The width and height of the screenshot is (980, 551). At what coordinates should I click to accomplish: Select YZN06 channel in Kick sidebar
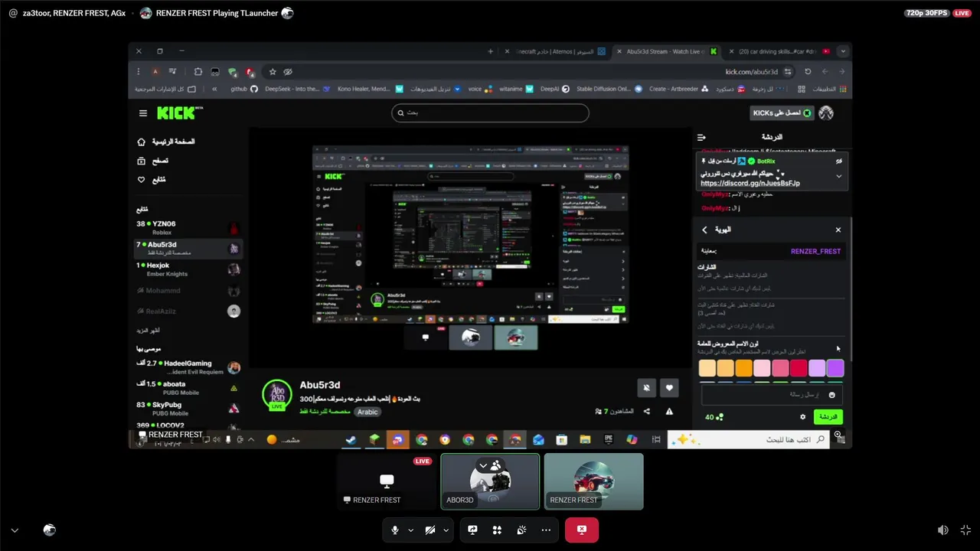click(x=188, y=227)
